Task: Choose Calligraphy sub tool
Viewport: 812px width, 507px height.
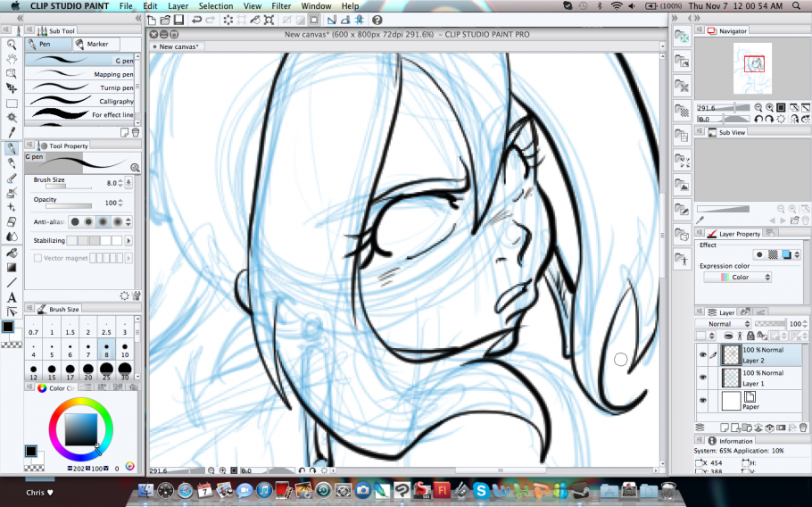Action: coord(79,101)
